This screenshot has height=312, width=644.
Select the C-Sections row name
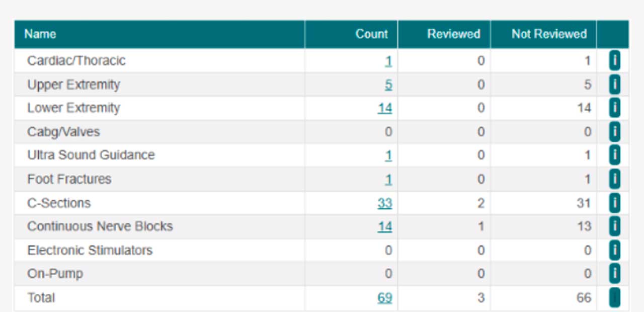(59, 203)
